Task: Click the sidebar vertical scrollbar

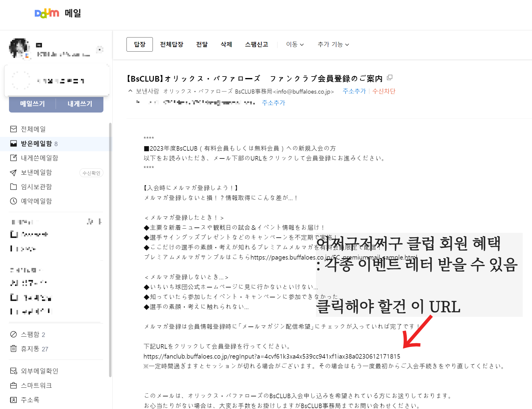Action: click(x=110, y=250)
